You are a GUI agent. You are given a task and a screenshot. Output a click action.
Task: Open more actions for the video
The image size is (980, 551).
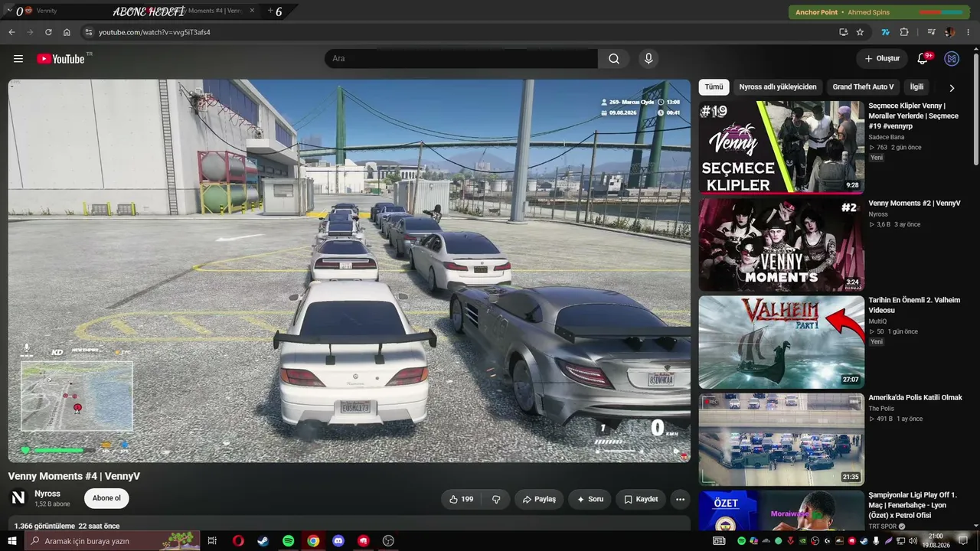click(680, 499)
